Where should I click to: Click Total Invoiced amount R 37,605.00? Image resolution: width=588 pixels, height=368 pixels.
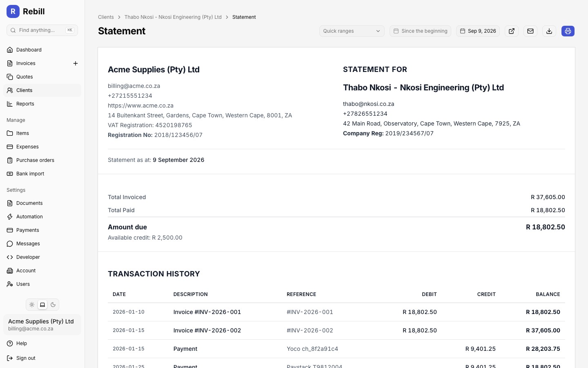tap(548, 197)
